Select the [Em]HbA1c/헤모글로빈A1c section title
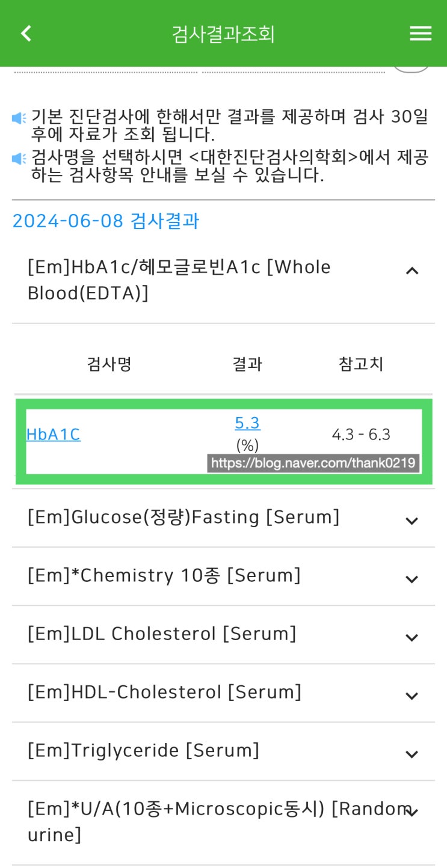The height and width of the screenshot is (868, 447). [179, 280]
